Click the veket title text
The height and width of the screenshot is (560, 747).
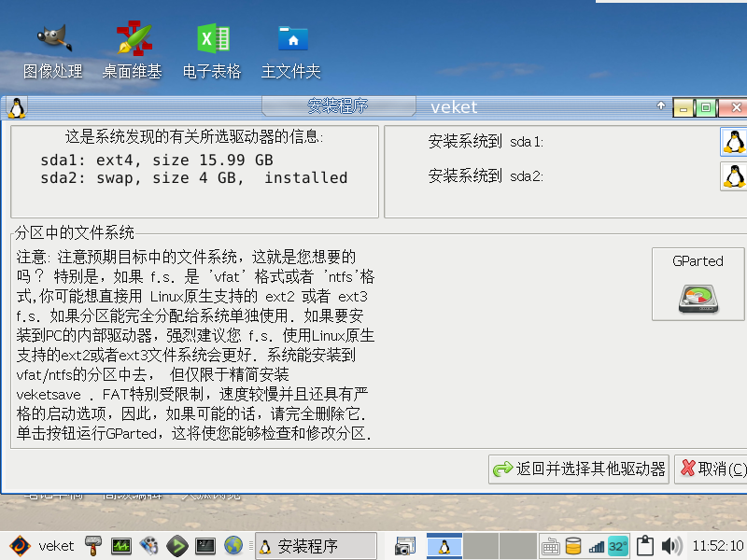point(454,107)
